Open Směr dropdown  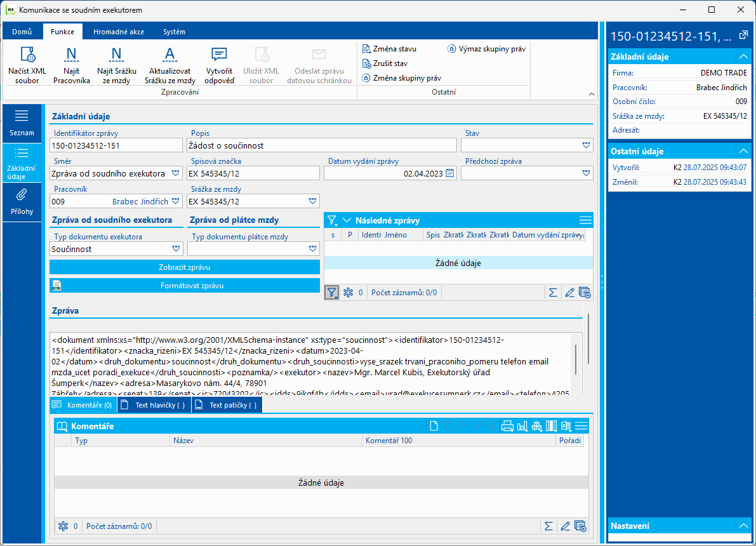(175, 173)
